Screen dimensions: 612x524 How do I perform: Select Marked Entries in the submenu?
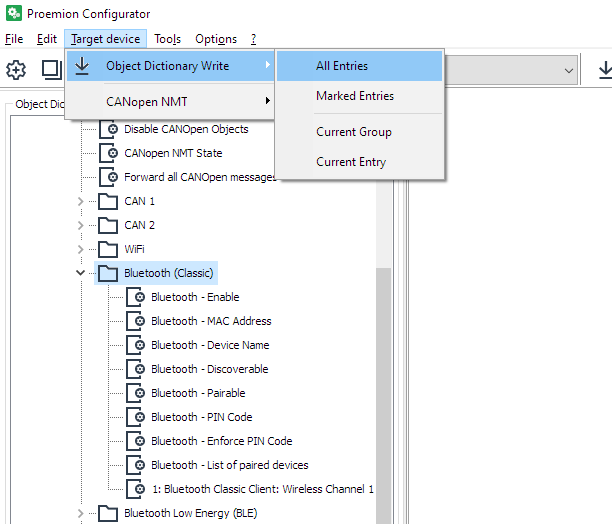[355, 96]
